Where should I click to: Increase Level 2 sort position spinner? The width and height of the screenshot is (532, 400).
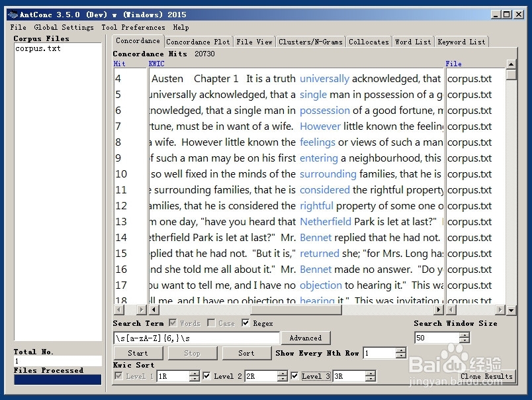(283, 373)
